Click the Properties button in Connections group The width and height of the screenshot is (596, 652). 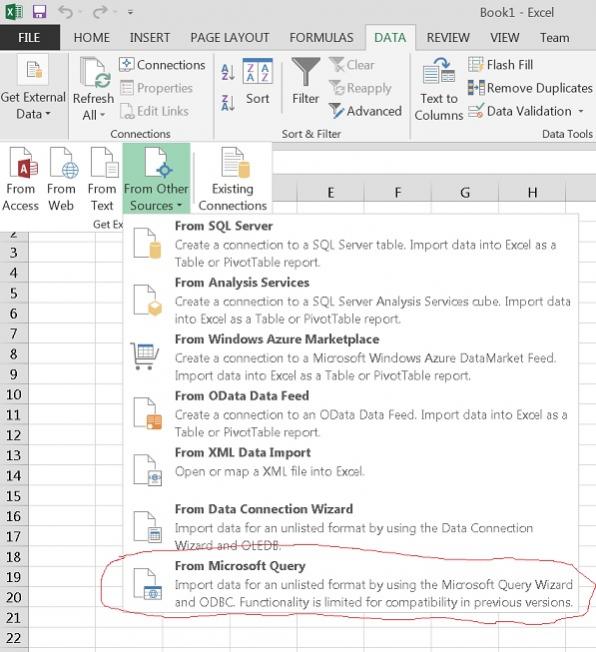pos(156,88)
